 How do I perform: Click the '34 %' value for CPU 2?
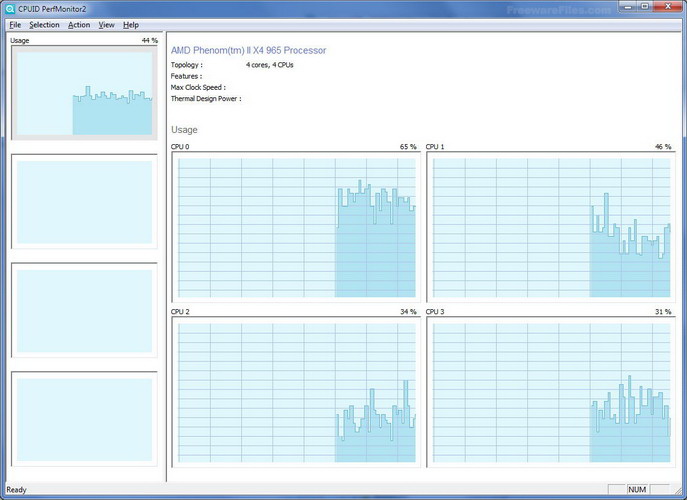click(x=408, y=312)
